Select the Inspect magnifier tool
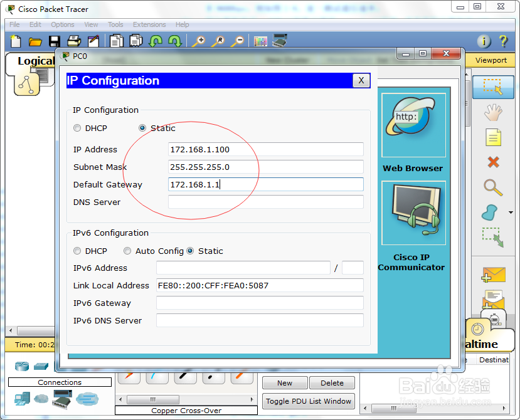Viewport: 520px width, 420px height. 493,187
